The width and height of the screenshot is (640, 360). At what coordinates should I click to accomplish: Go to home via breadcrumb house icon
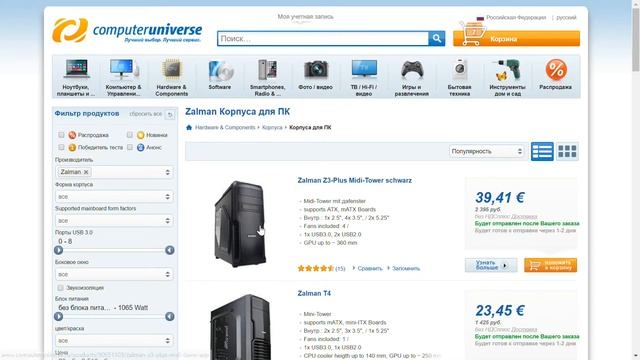pos(189,127)
